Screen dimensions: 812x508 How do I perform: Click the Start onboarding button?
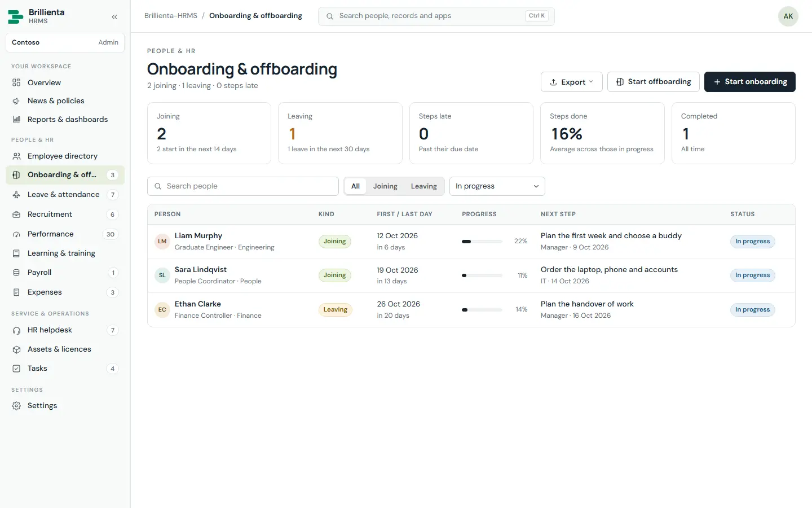[749, 82]
